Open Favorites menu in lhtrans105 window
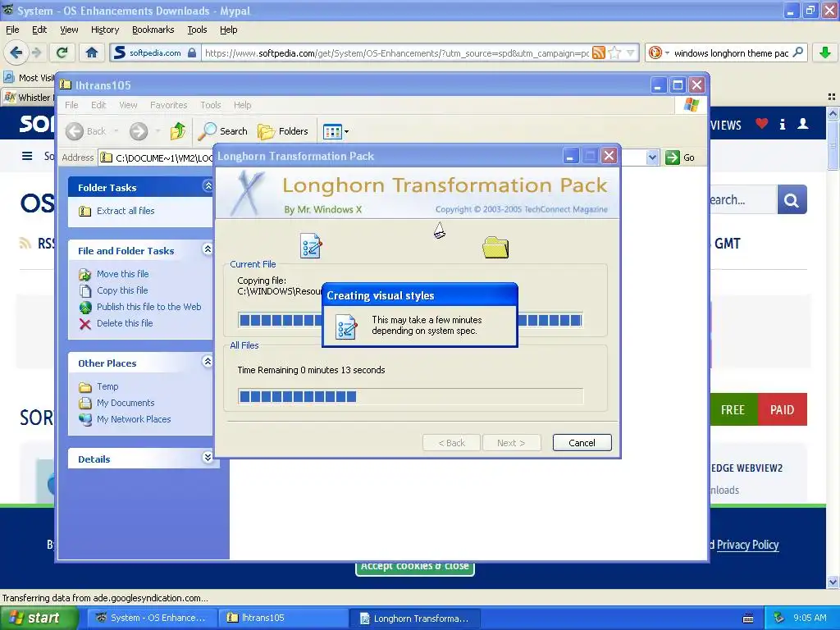The image size is (840, 630). 168,105
